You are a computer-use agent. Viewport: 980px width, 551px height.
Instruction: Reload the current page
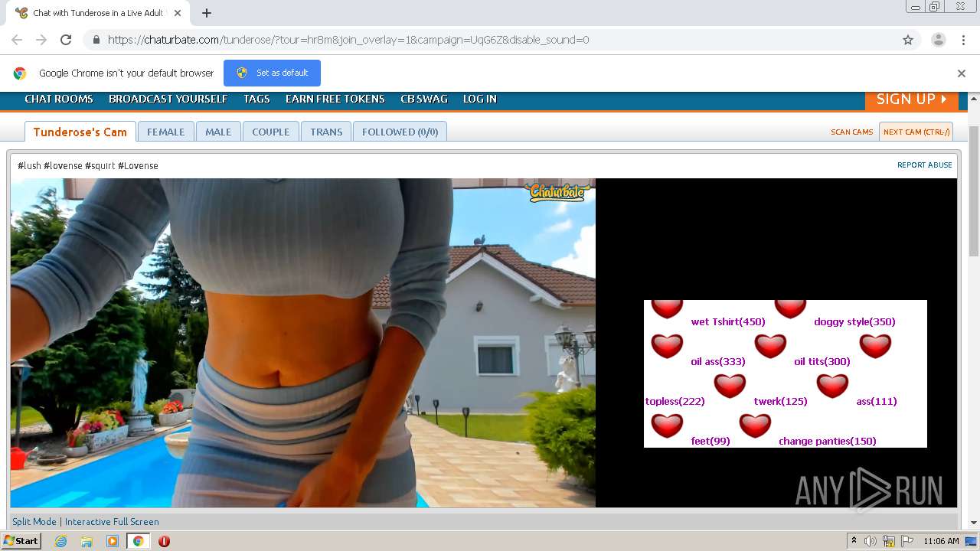66,40
